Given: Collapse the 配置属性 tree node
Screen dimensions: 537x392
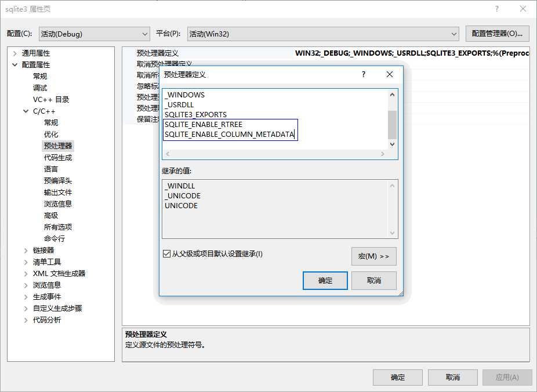Looking at the screenshot, I should point(14,64).
